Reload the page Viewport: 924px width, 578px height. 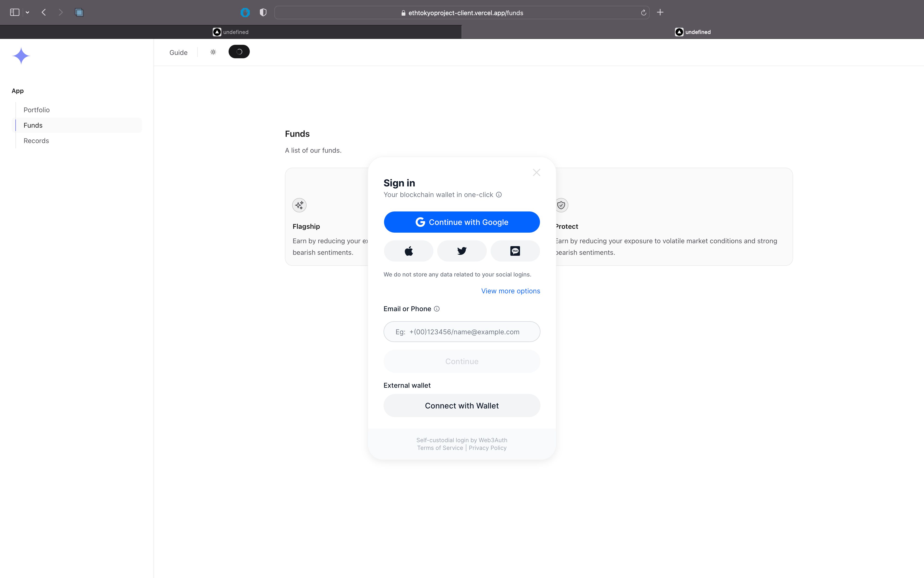pos(643,13)
